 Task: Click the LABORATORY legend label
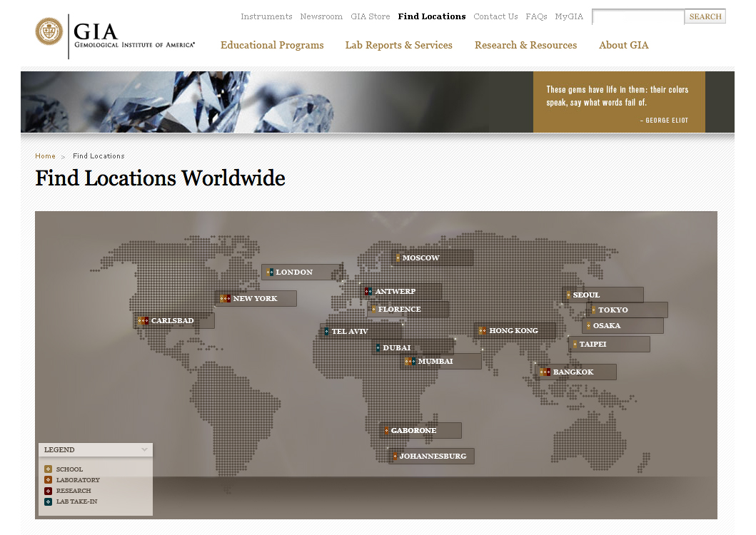coord(78,479)
